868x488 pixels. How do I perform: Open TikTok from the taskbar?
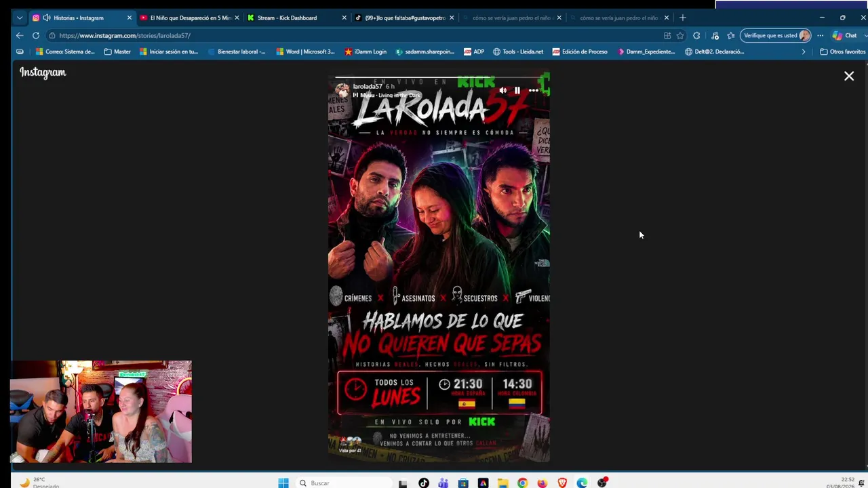point(424,483)
